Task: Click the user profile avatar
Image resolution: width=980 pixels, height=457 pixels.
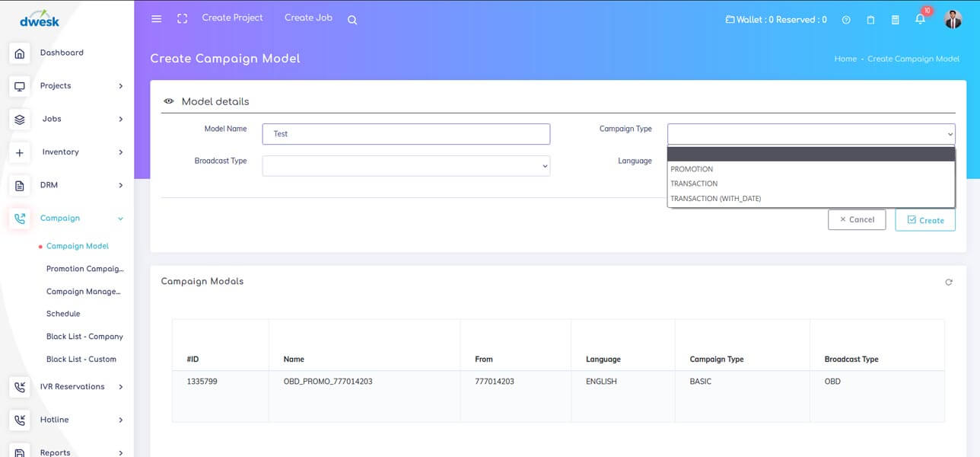Action: coord(953,20)
